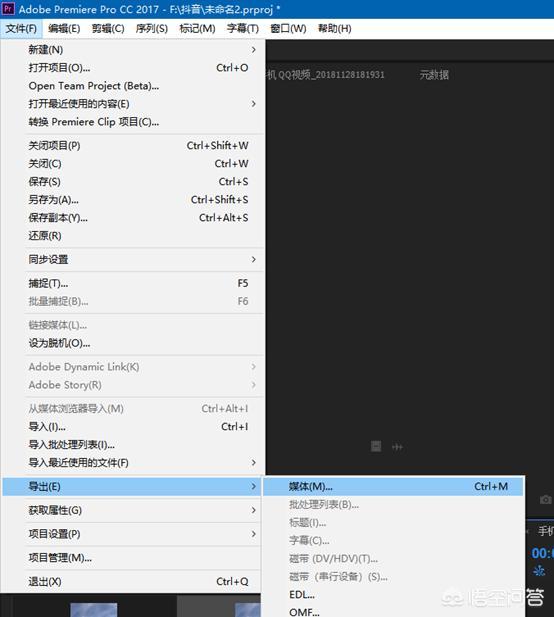554x617 pixels.
Task: Choose 保存(S) in File menu
Action: (x=132, y=182)
